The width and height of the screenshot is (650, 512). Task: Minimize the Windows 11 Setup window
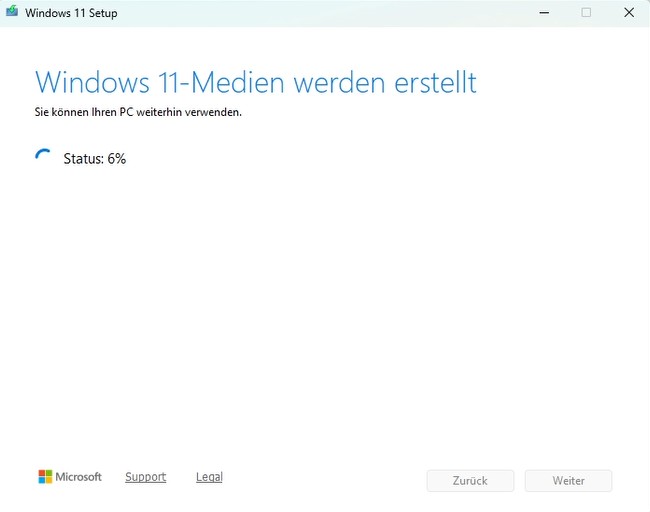(x=544, y=13)
